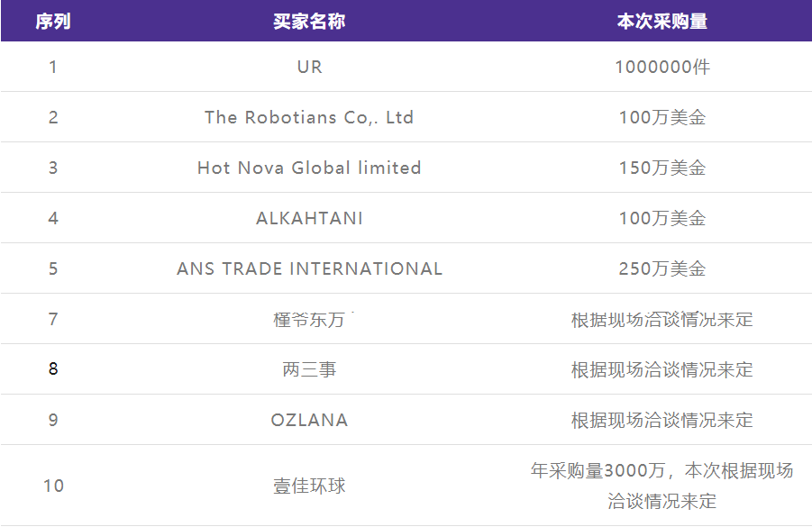This screenshot has width=812, height=527.
Task: Select the OZLANA buyer cell
Action: pyautogui.click(x=310, y=420)
